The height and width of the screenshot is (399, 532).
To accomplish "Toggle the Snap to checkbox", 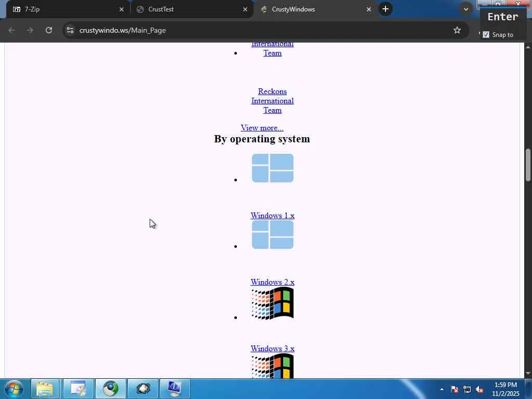I will click(486, 35).
